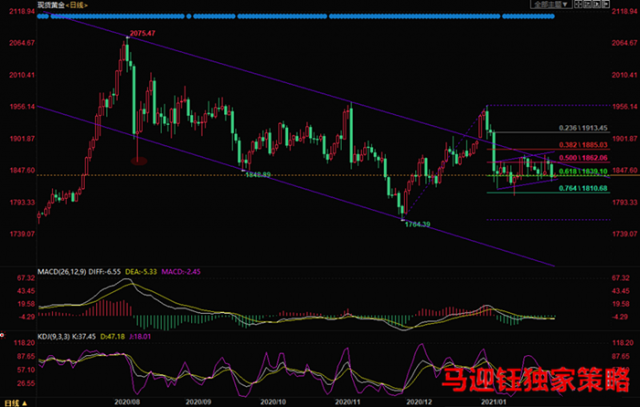Click the KDJ(9,3,3) indicator label

pyautogui.click(x=53, y=336)
